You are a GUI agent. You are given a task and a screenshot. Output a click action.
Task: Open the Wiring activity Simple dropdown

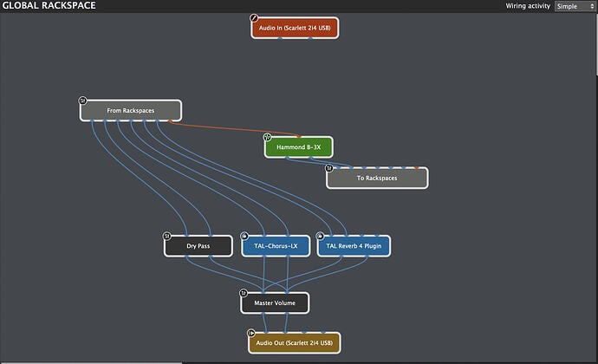(575, 6)
